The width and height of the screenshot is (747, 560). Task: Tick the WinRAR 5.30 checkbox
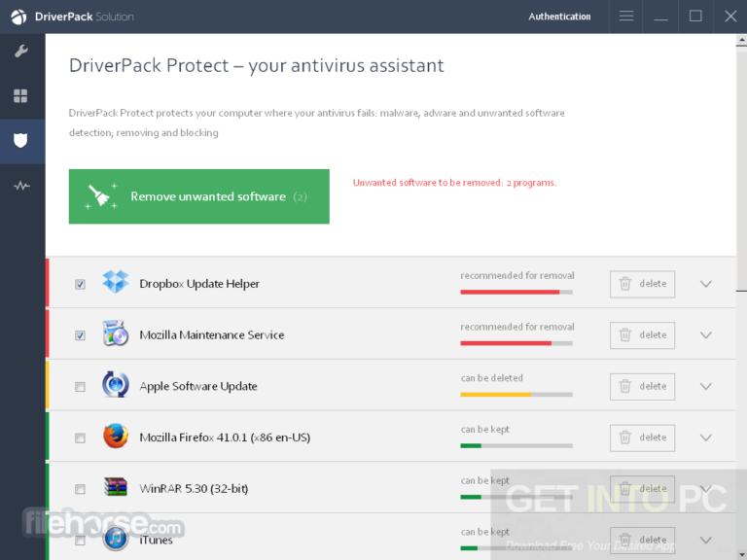(x=80, y=489)
